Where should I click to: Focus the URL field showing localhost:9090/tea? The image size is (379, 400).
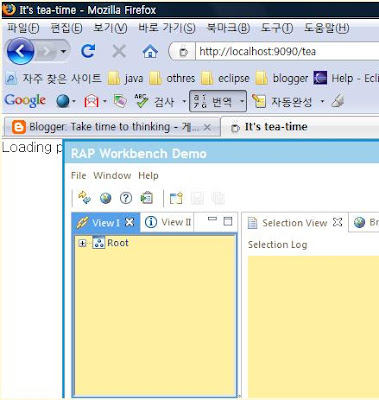[287, 52]
